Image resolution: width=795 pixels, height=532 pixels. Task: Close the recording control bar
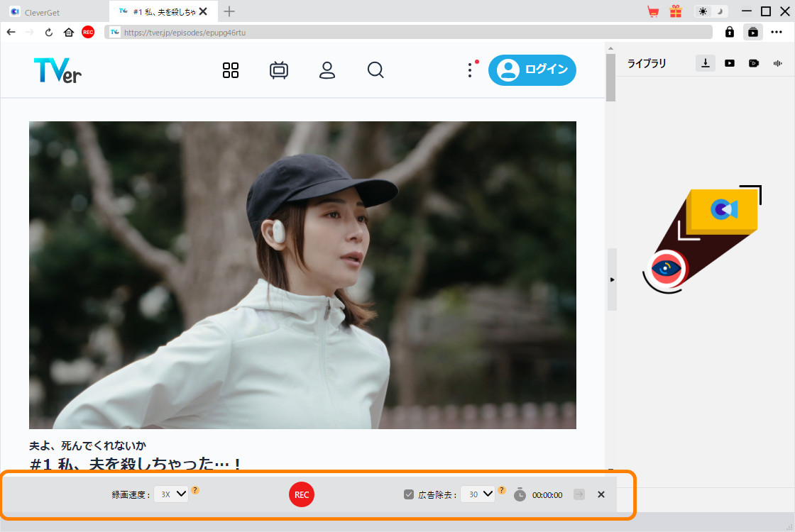pyautogui.click(x=601, y=494)
